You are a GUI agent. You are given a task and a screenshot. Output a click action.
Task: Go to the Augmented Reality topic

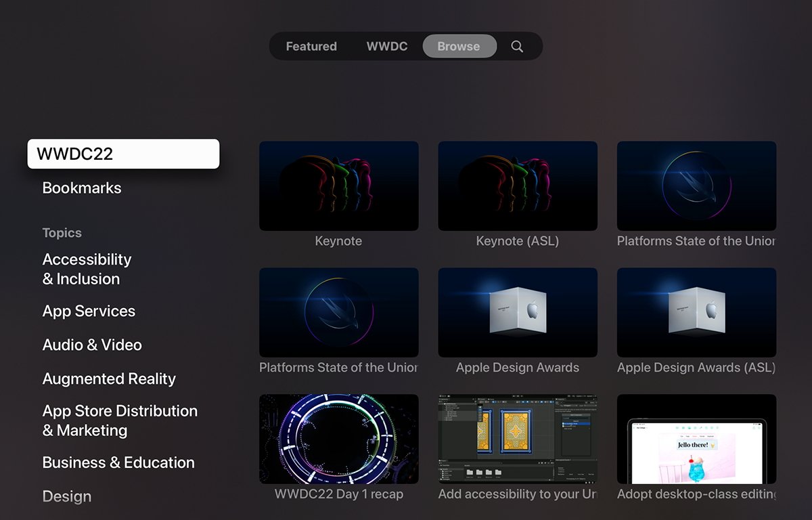click(x=109, y=378)
